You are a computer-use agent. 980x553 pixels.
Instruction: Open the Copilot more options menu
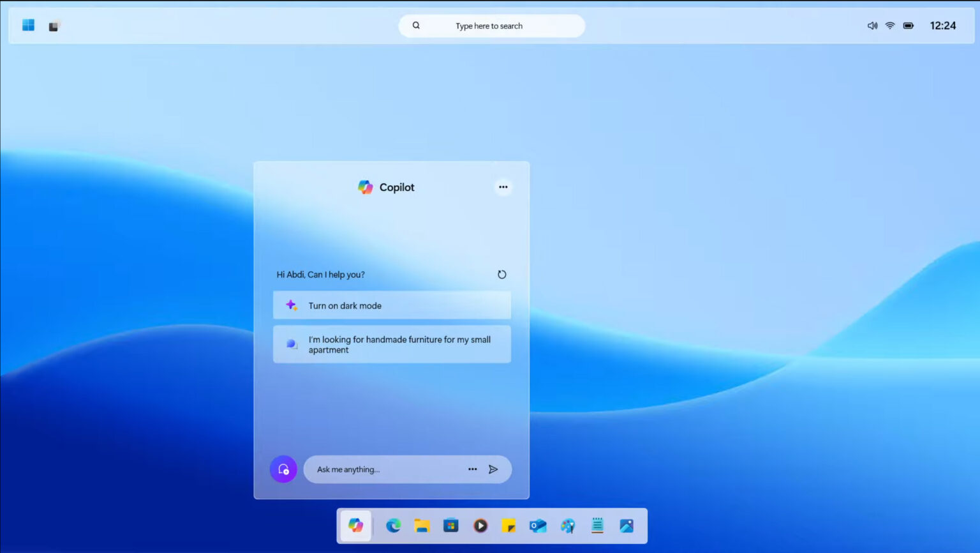[x=503, y=186]
